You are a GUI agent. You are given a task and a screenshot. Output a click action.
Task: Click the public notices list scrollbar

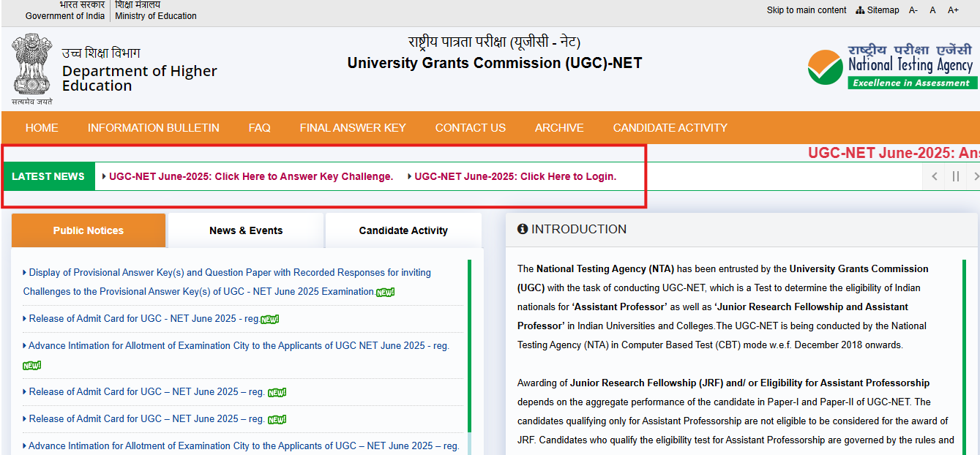pos(469,346)
